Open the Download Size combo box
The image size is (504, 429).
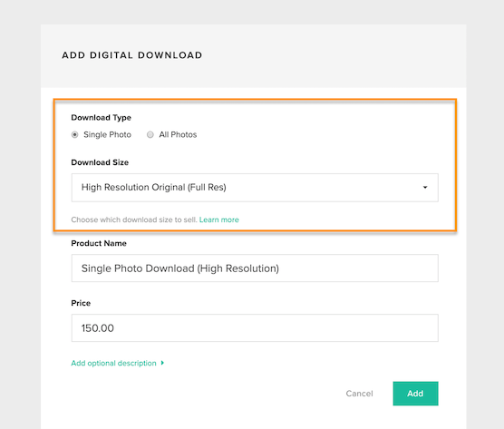[255, 188]
